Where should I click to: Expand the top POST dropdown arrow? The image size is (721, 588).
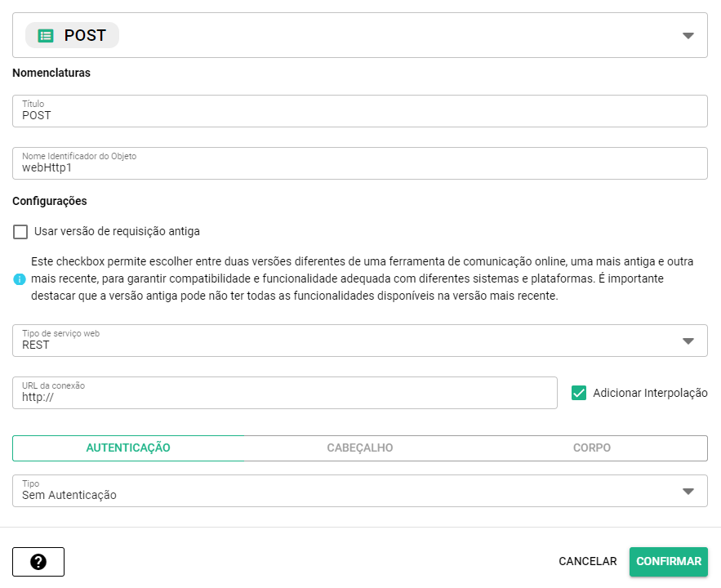688,36
